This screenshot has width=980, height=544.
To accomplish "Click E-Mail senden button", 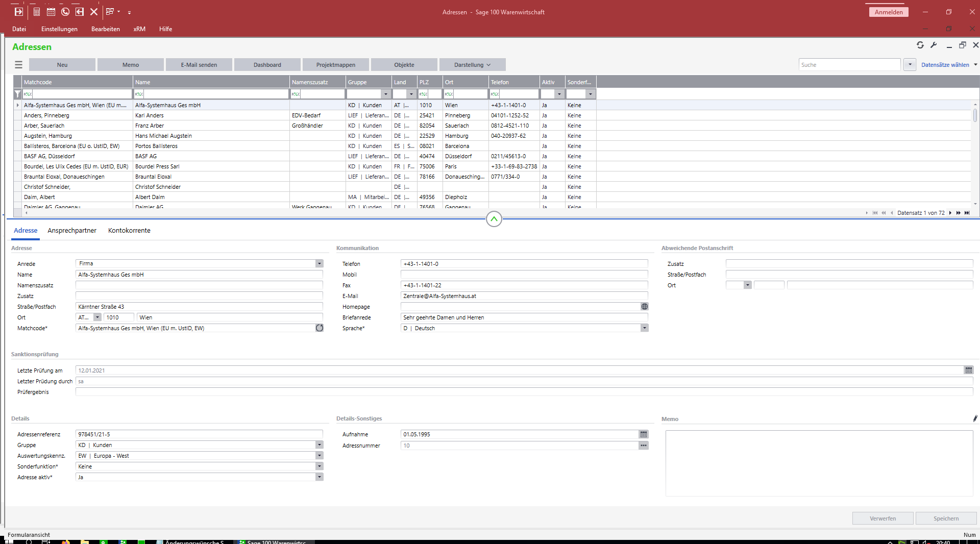I will click(x=199, y=65).
